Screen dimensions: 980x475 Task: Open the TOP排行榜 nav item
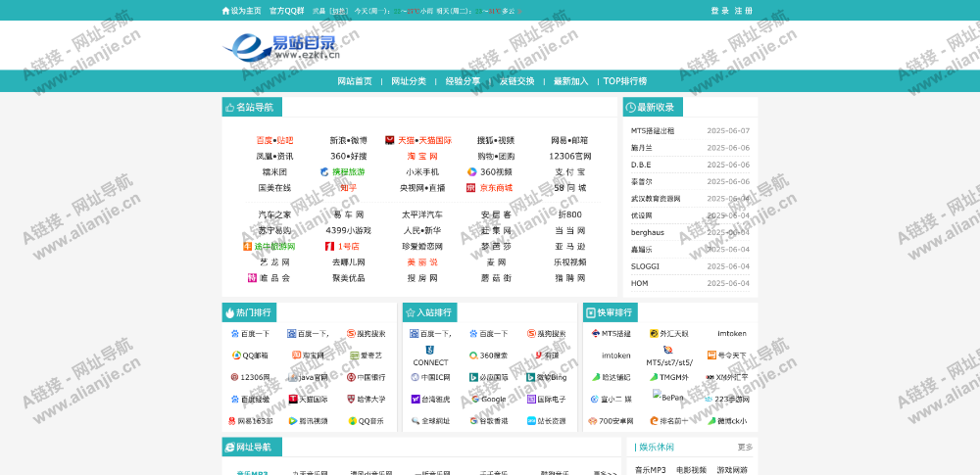click(625, 81)
